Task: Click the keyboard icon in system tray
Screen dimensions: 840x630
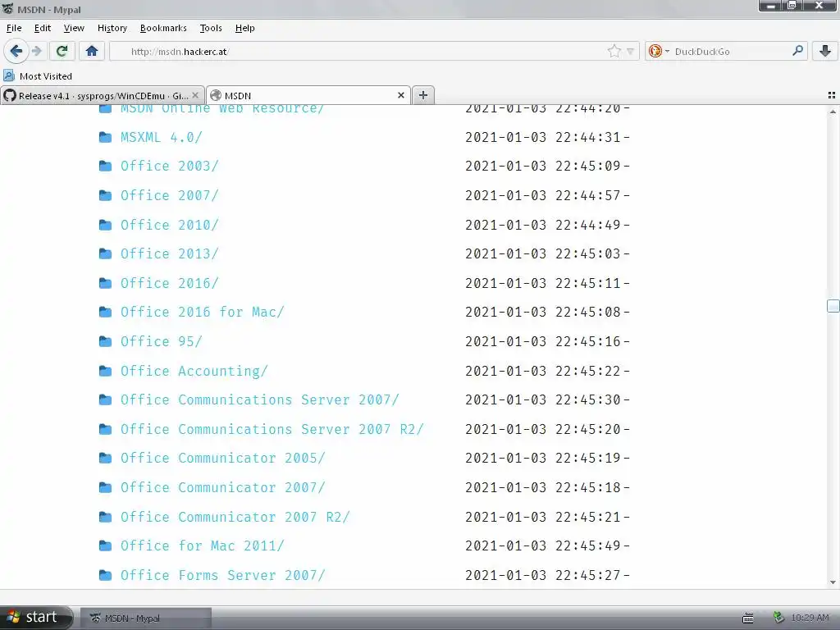Action: click(x=748, y=619)
